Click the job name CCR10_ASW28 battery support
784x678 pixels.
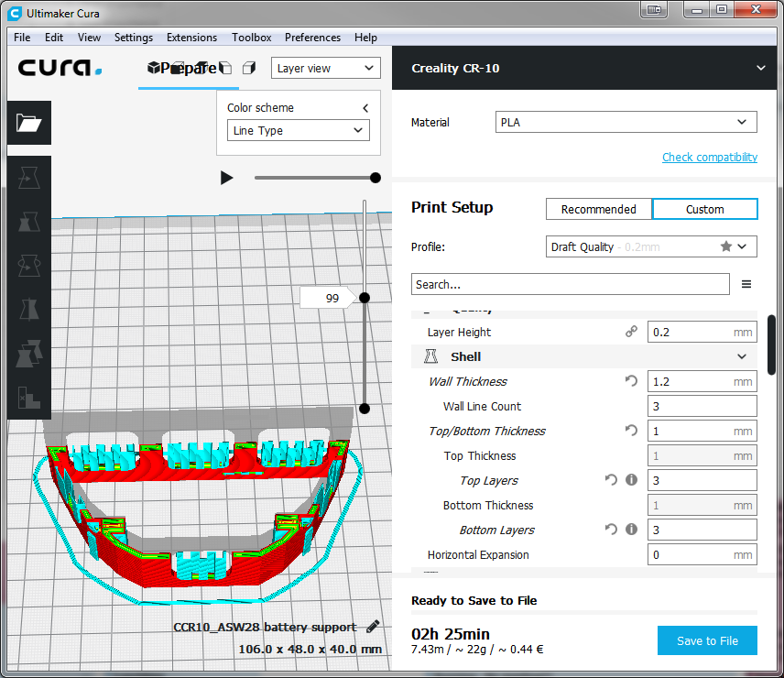click(x=265, y=627)
